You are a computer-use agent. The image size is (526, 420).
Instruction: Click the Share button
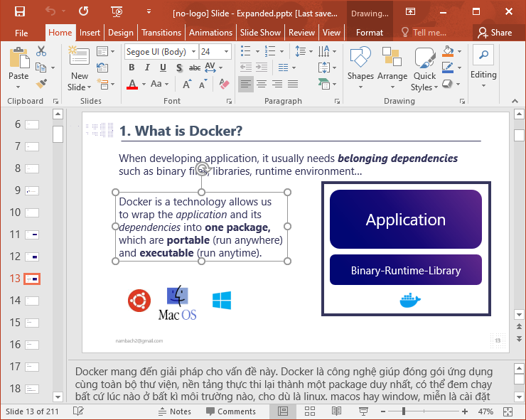point(495,33)
